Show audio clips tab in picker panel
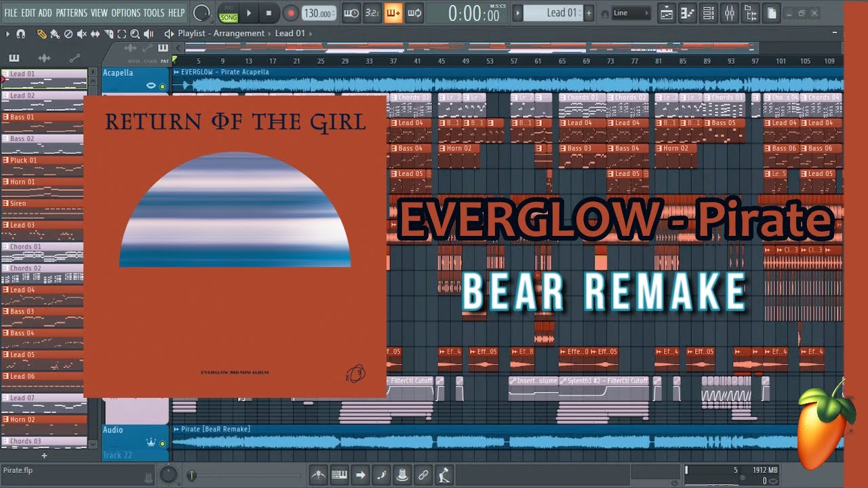Image resolution: width=868 pixels, height=488 pixels. [x=44, y=58]
